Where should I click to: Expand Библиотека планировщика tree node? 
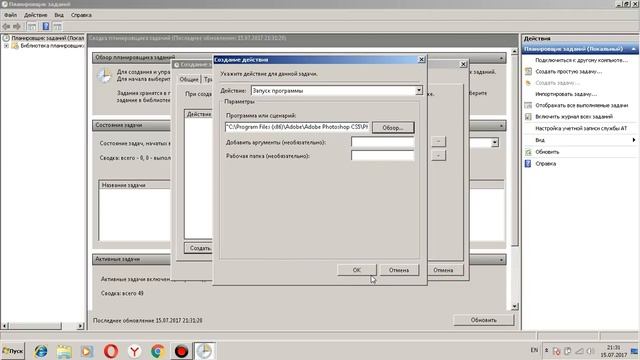[x=6, y=46]
